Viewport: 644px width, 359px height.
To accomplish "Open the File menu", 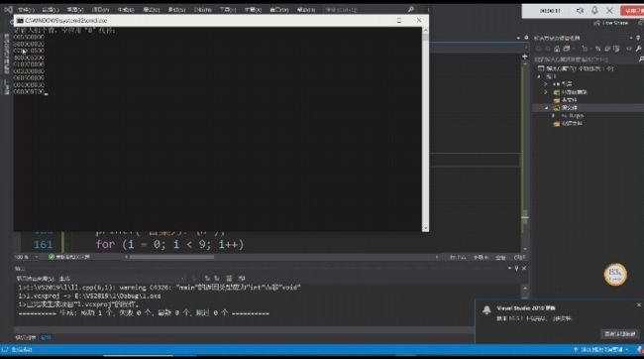I will pyautogui.click(x=26, y=10).
